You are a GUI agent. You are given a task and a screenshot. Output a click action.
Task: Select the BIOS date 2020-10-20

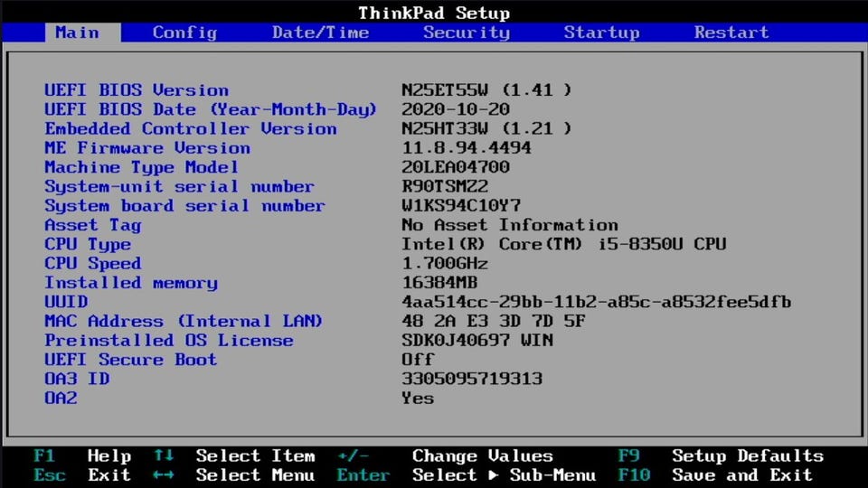[x=456, y=109]
